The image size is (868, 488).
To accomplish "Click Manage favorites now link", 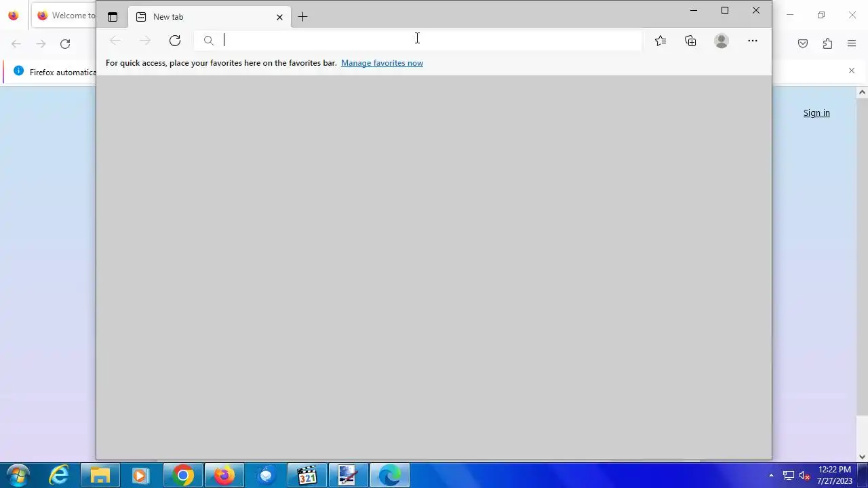I will (382, 63).
